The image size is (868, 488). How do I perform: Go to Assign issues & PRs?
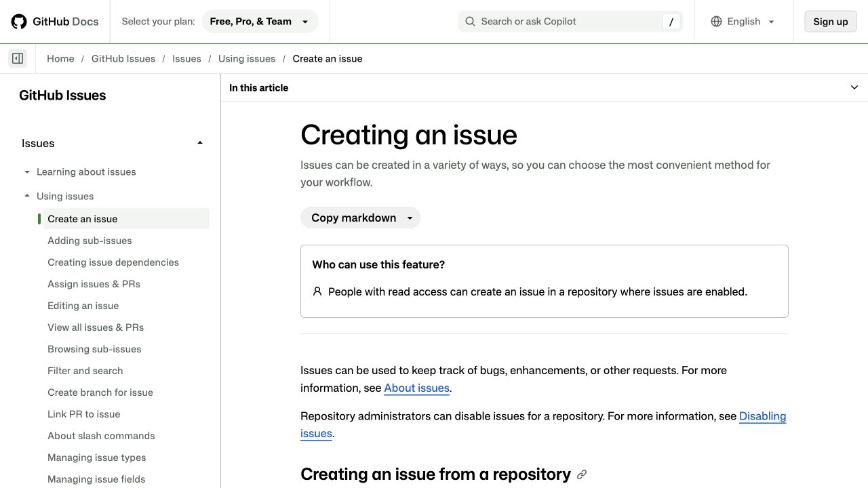coord(94,284)
